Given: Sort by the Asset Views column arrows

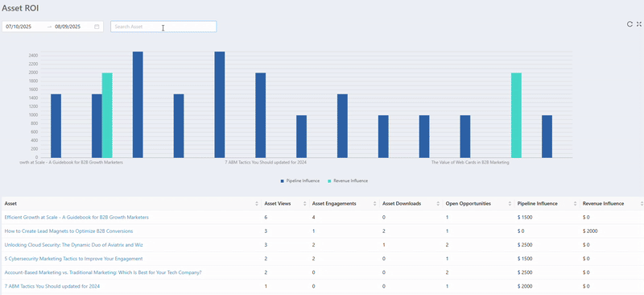Looking at the screenshot, I should (x=305, y=204).
